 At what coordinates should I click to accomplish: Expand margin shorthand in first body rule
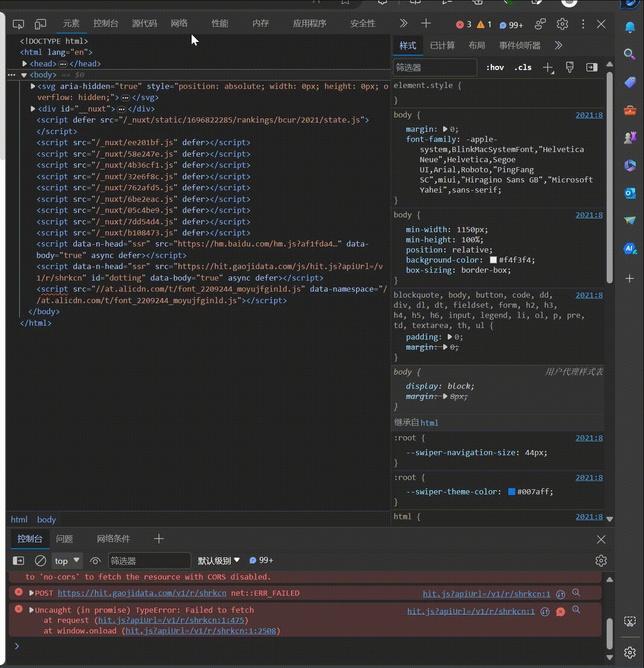point(445,129)
